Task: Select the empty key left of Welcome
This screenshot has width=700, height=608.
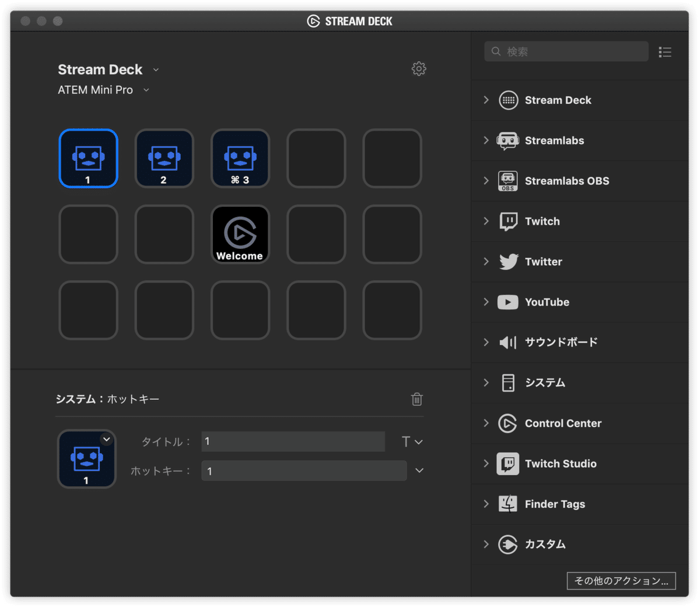Action: pyautogui.click(x=164, y=234)
